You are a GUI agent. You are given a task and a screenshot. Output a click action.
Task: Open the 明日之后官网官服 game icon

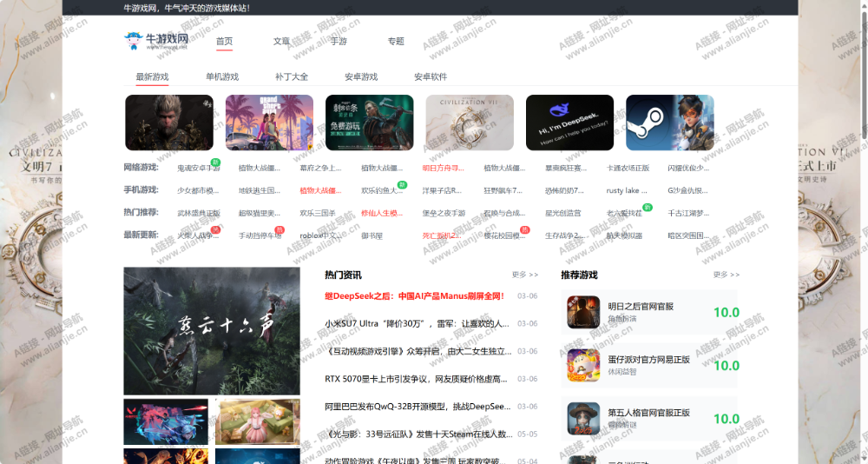click(583, 312)
